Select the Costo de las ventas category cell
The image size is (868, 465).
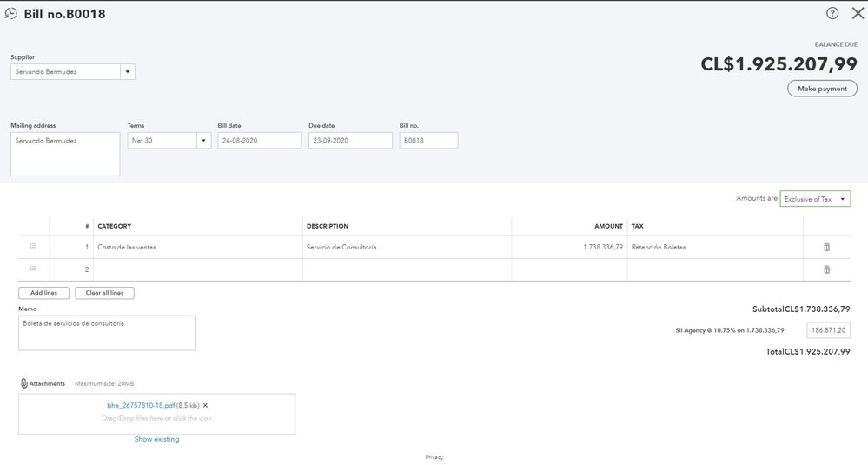tap(197, 247)
